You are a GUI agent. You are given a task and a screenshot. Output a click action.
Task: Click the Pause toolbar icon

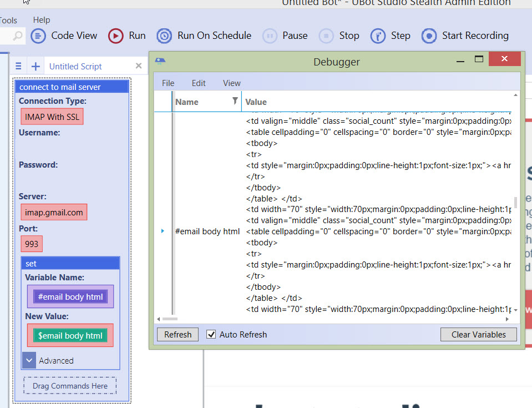pyautogui.click(x=270, y=36)
